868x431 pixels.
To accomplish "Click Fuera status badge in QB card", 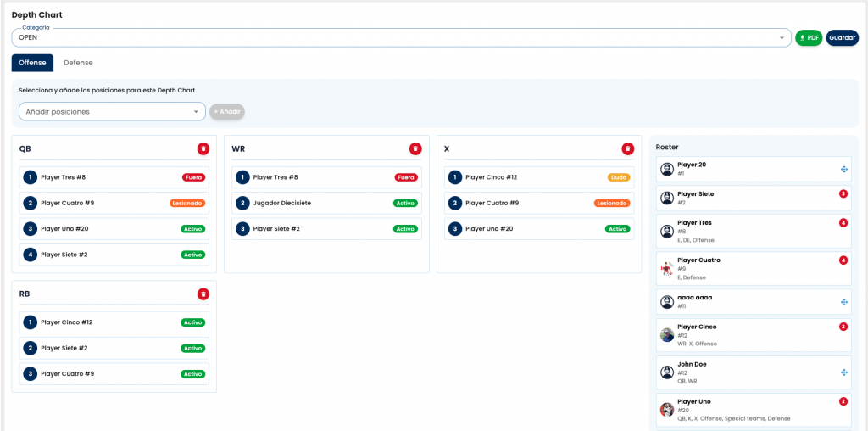I will [194, 178].
